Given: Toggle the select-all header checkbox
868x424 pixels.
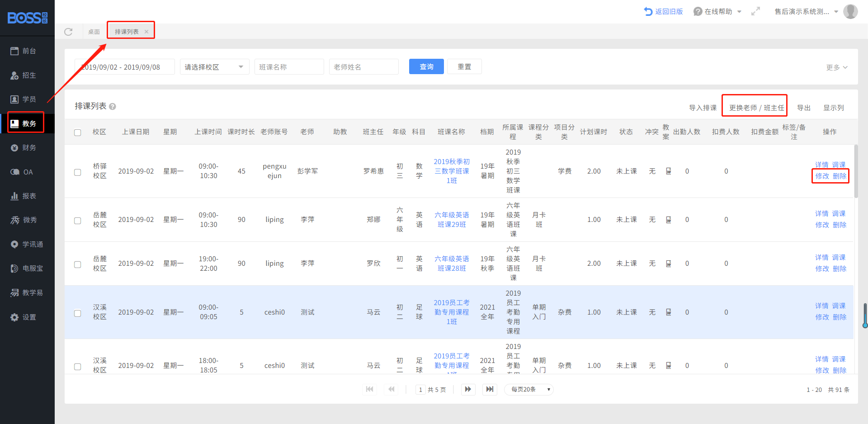Looking at the screenshot, I should [x=78, y=132].
